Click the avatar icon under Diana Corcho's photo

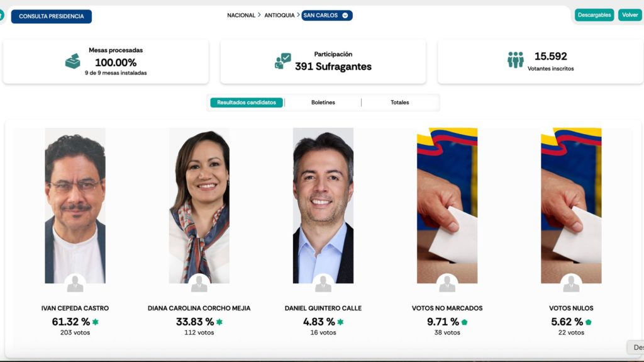pyautogui.click(x=199, y=283)
